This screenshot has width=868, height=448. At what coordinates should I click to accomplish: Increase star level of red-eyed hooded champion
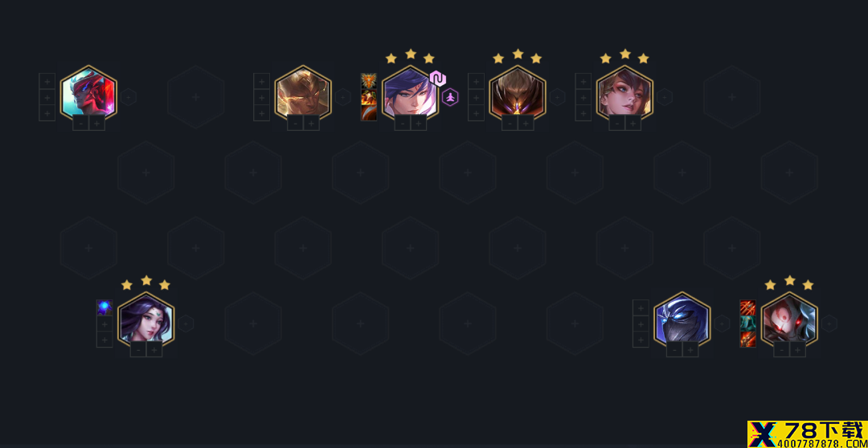pyautogui.click(x=797, y=350)
